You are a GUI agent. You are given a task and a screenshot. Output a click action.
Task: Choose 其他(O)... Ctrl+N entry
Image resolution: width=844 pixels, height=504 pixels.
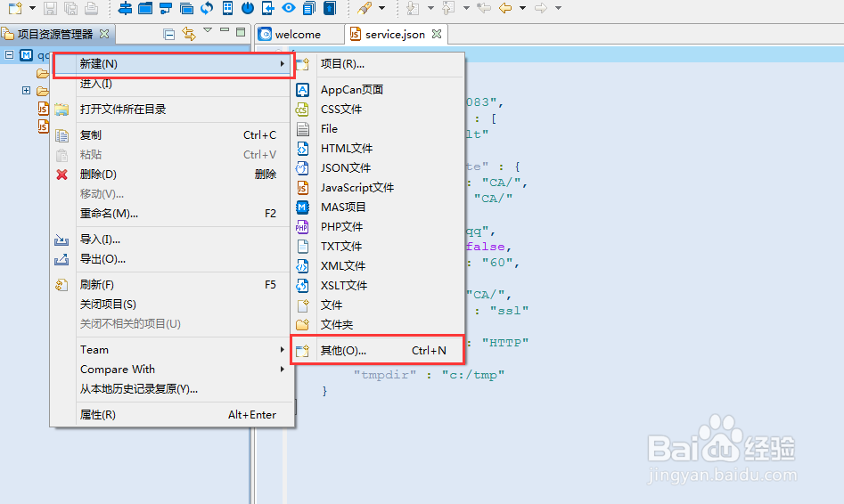tap(379, 351)
